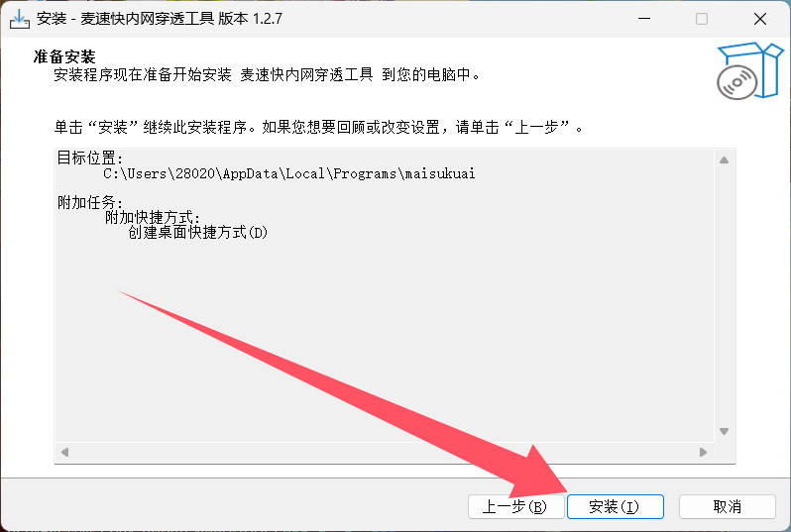Image resolution: width=791 pixels, height=532 pixels.
Task: Close the installer window
Action: click(759, 19)
